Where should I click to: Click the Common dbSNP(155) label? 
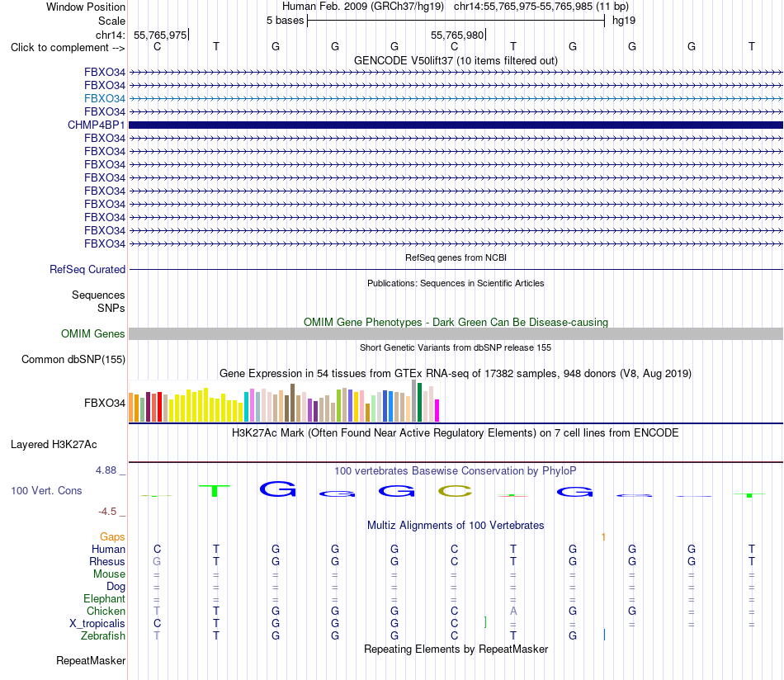[73, 360]
